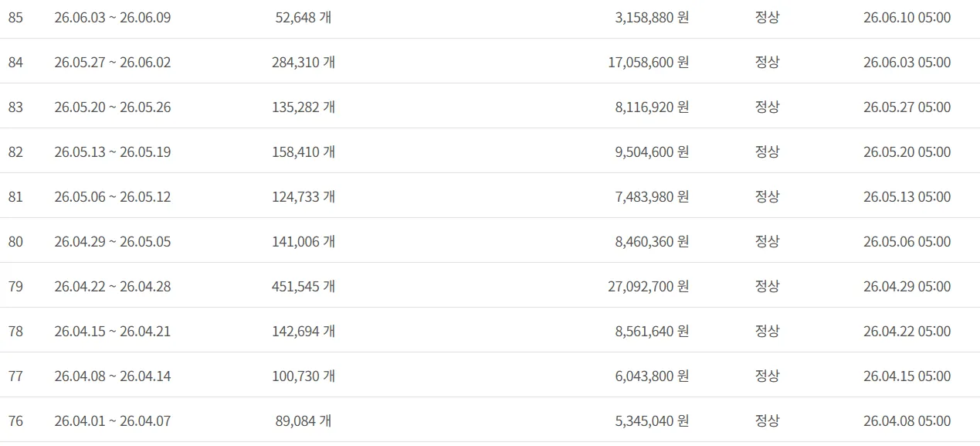Image resolution: width=980 pixels, height=446 pixels.
Task: Click quantity 451,545 개
Action: [x=303, y=286]
